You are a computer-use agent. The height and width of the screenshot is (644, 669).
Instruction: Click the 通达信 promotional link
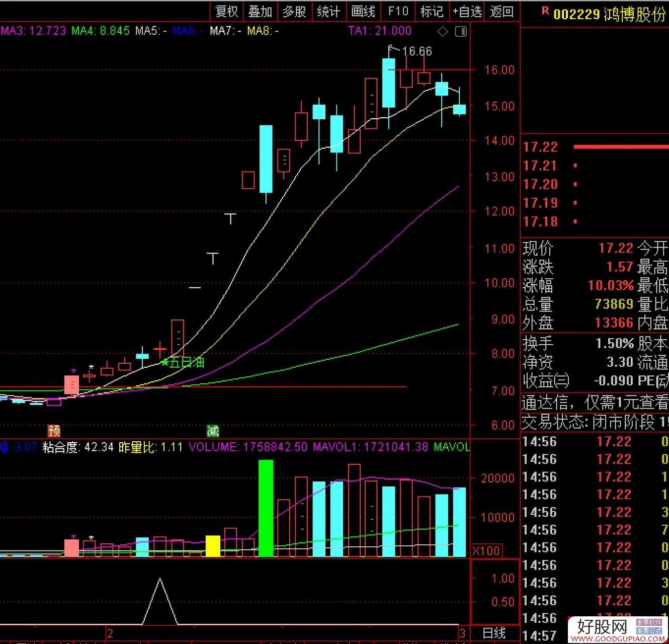(x=596, y=402)
